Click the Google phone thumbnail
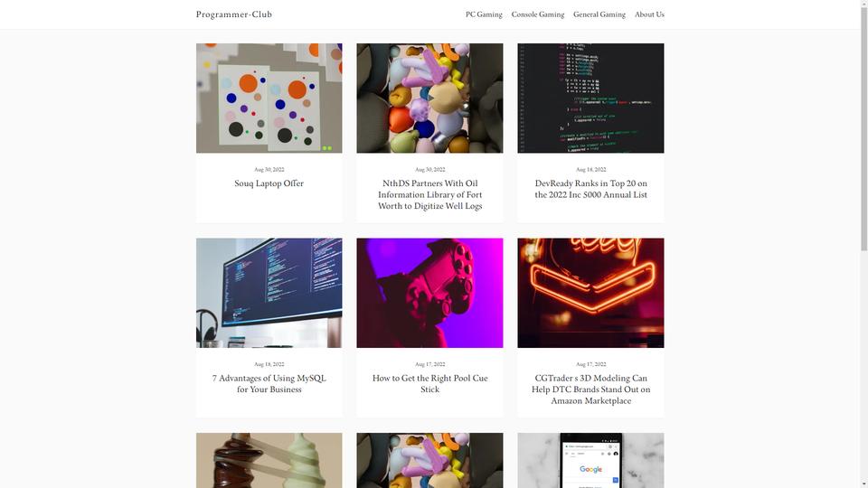 (x=590, y=460)
